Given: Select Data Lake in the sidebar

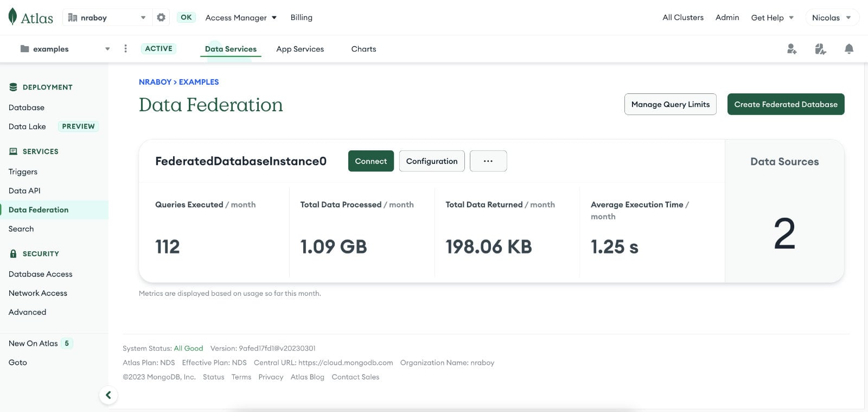Looking at the screenshot, I should tap(27, 126).
